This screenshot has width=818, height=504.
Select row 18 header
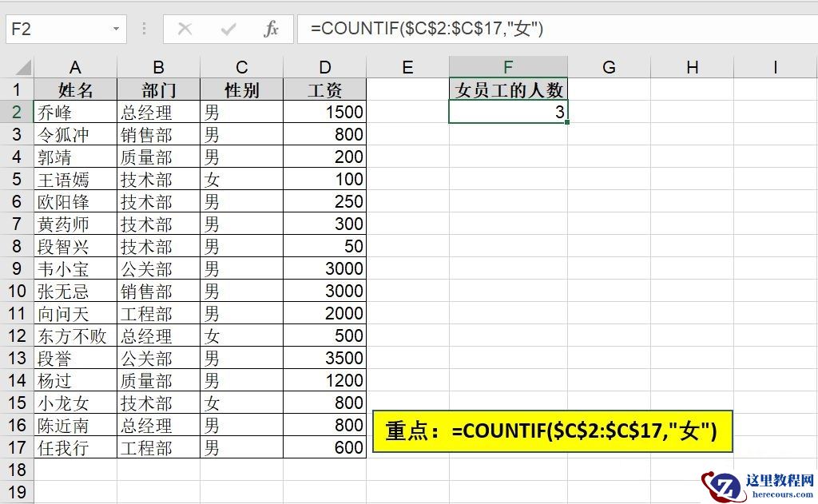coord(17,470)
